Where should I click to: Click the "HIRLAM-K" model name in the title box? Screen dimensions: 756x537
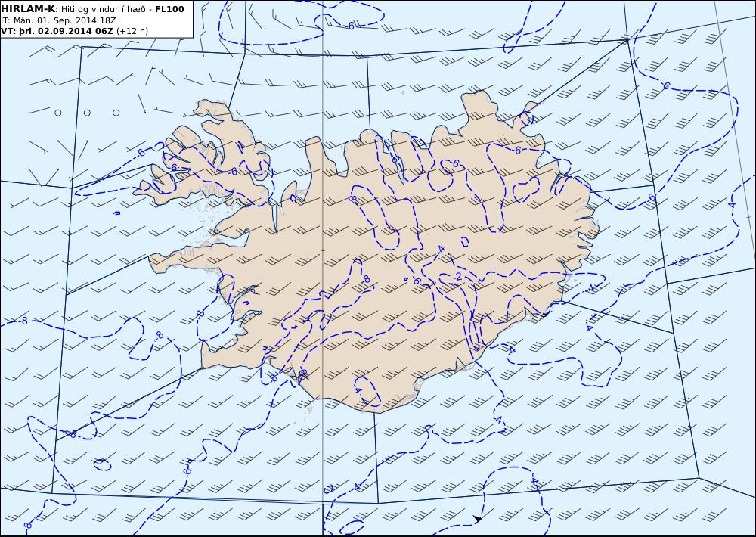click(x=28, y=9)
